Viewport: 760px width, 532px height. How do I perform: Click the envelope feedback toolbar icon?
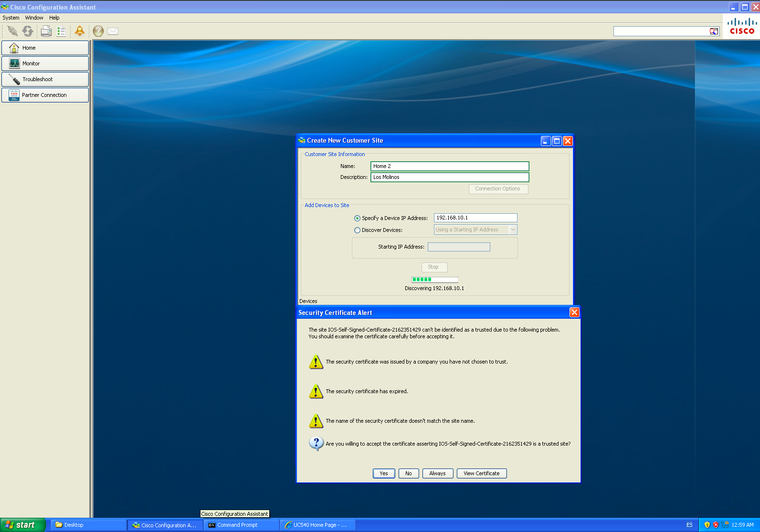pos(113,31)
